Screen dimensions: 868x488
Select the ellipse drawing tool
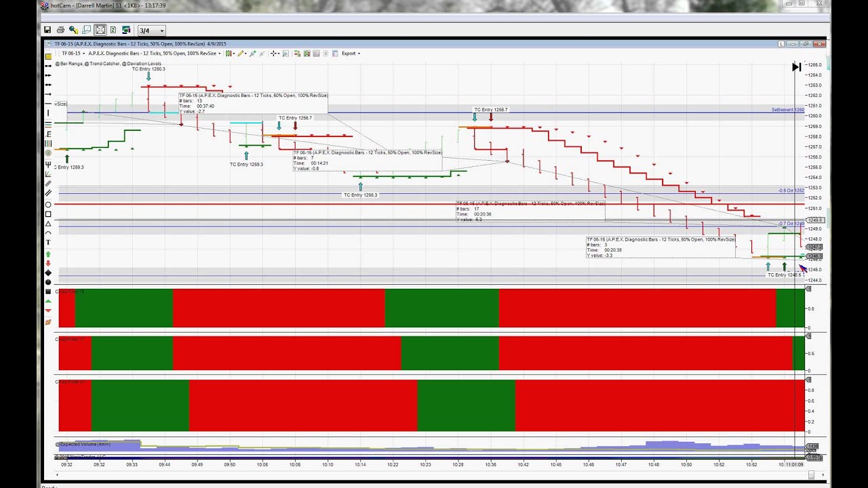(x=48, y=204)
